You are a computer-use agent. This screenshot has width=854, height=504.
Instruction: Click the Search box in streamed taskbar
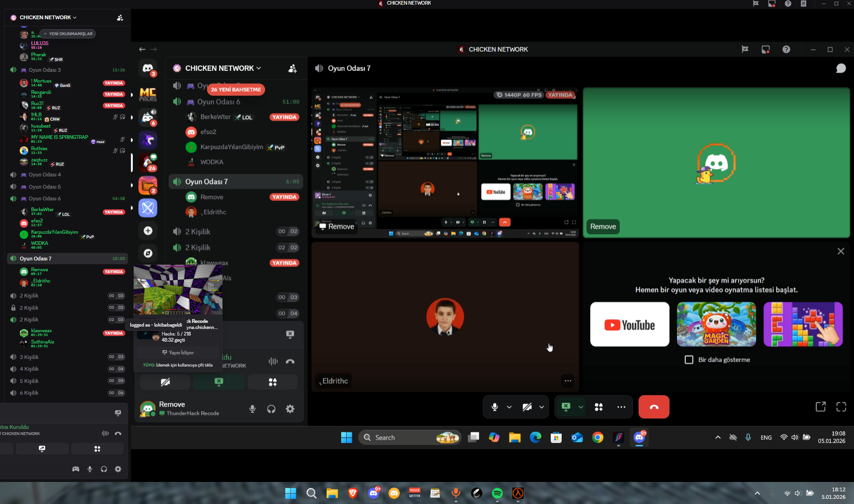pos(410,437)
